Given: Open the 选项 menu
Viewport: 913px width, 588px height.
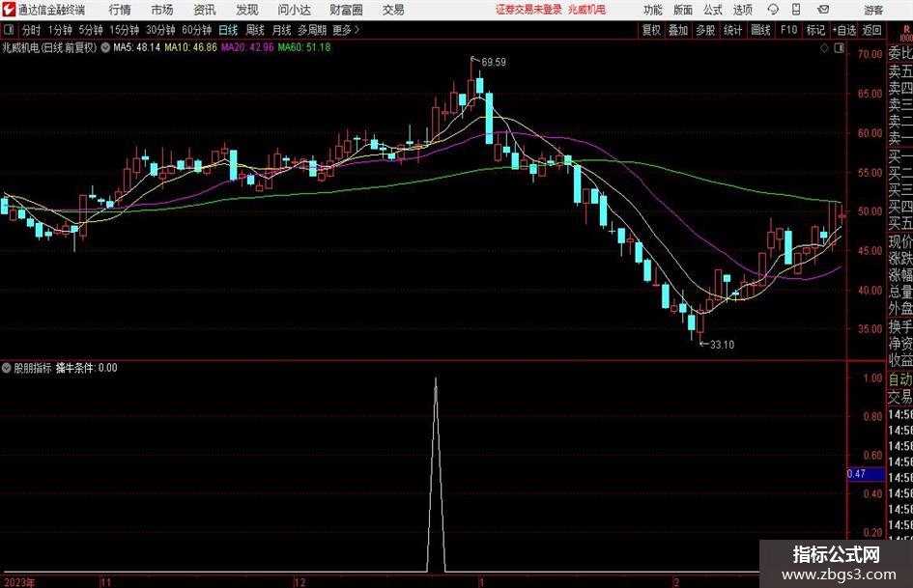Looking at the screenshot, I should (742, 10).
